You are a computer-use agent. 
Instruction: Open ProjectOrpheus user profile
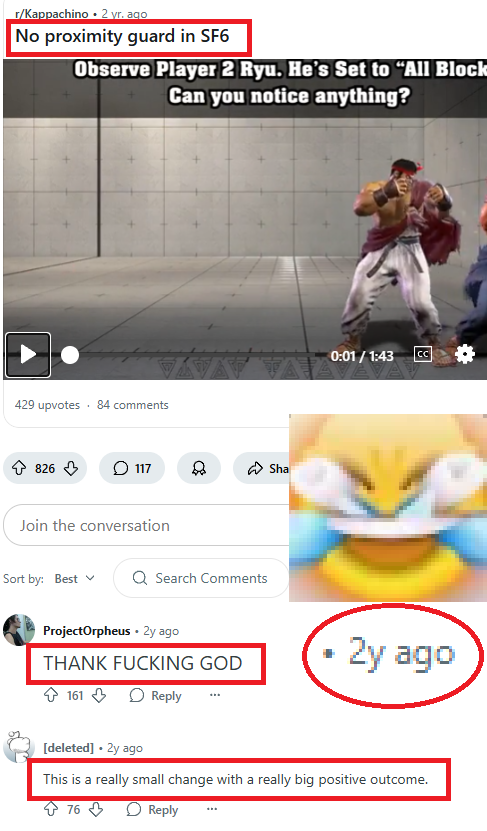pos(86,631)
